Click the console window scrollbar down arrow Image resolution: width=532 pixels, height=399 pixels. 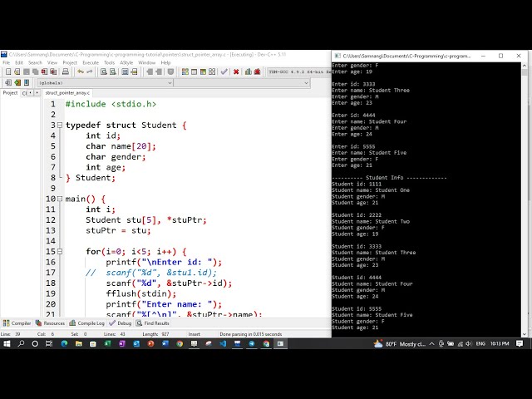525,334
